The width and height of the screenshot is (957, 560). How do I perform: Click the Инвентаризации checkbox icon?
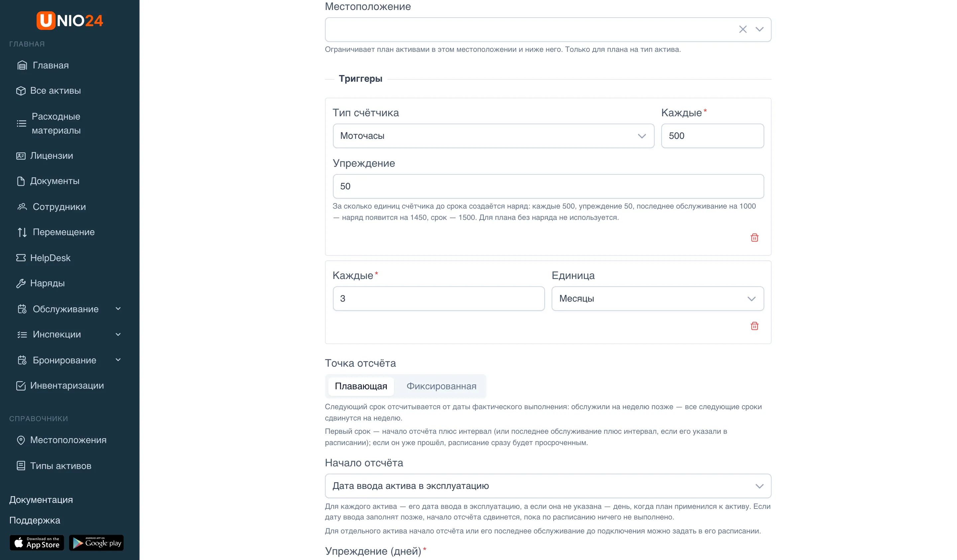[21, 386]
